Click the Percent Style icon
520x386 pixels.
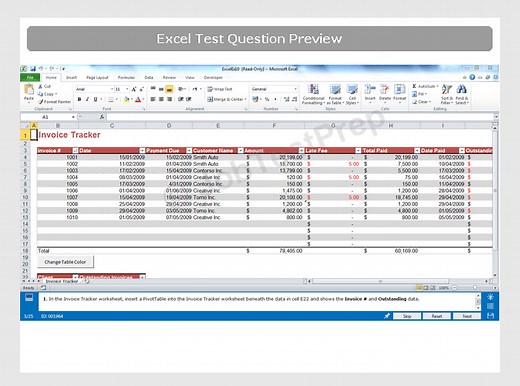click(267, 99)
